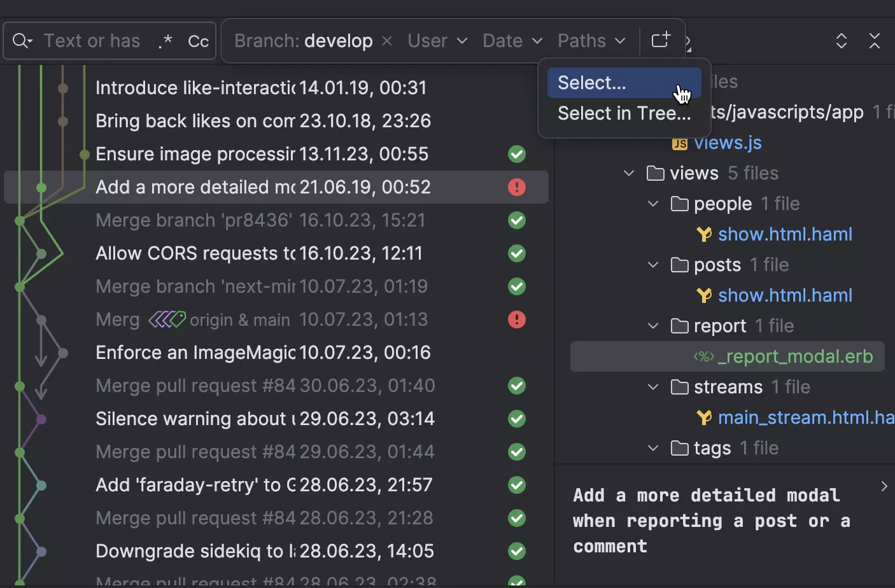This screenshot has width=895, height=588.
Task: Open a new log tab with the plus icon
Action: pyautogui.click(x=661, y=39)
